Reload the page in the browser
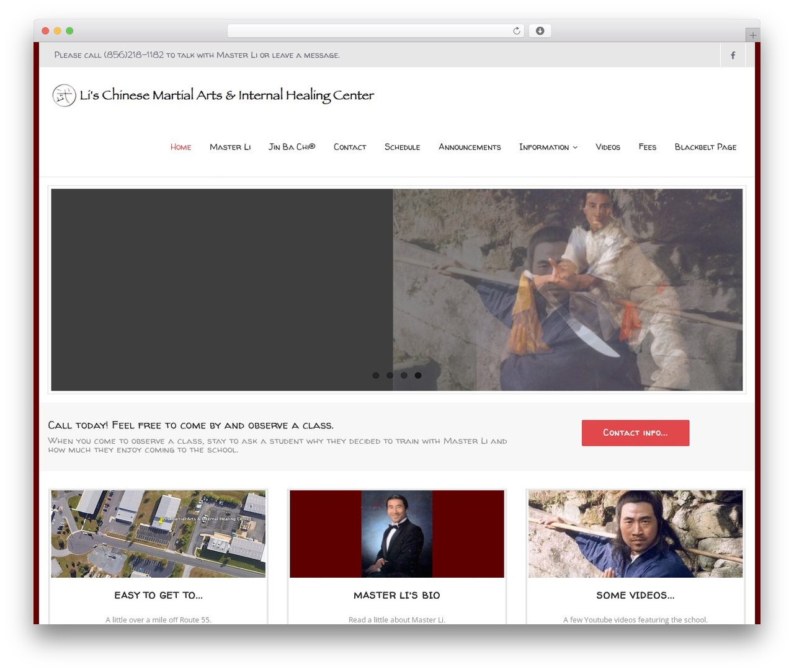This screenshot has width=794, height=672. coord(516,31)
